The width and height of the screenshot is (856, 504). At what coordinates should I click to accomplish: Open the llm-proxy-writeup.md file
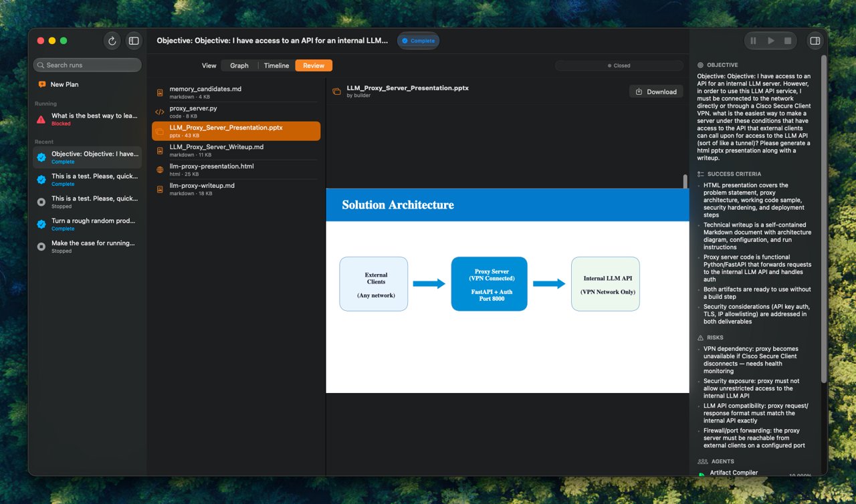pos(236,189)
